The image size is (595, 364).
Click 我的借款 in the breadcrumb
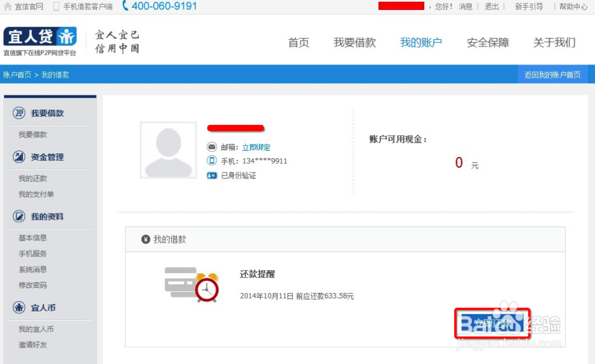click(x=55, y=75)
